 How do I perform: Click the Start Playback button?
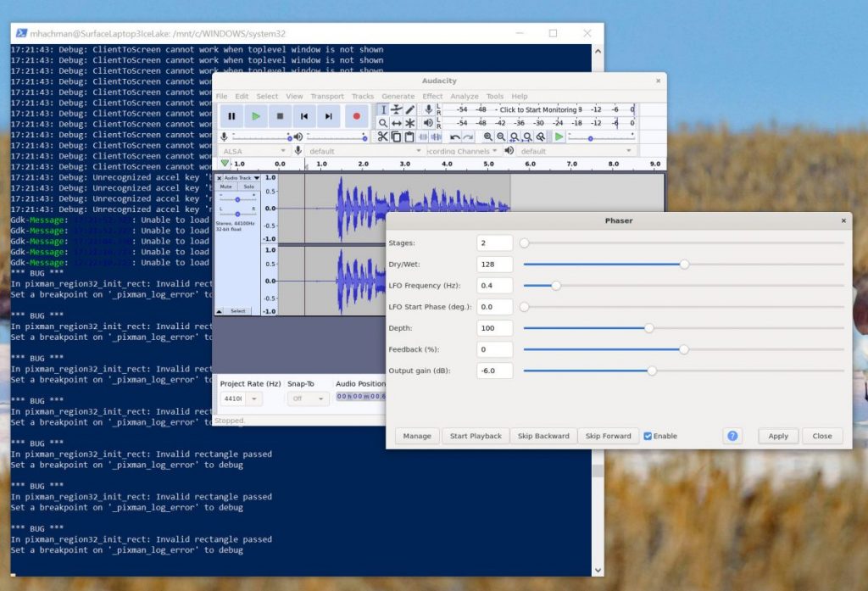[x=476, y=437]
